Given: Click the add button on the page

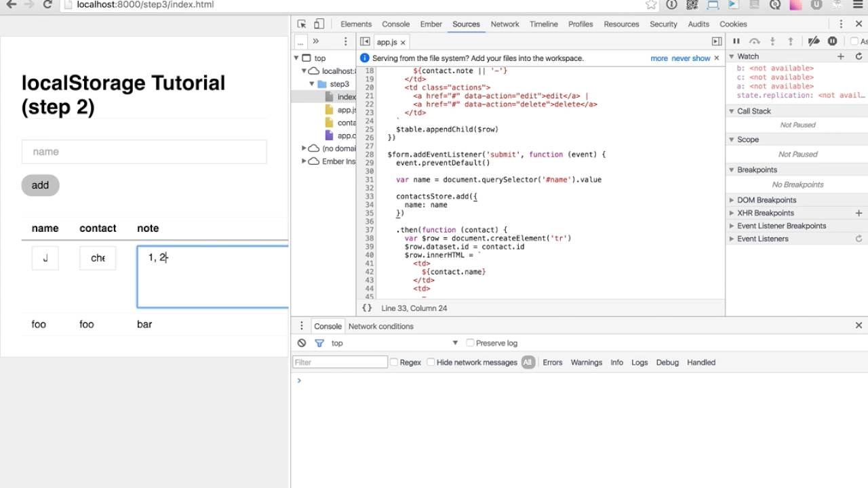Looking at the screenshot, I should click(40, 185).
